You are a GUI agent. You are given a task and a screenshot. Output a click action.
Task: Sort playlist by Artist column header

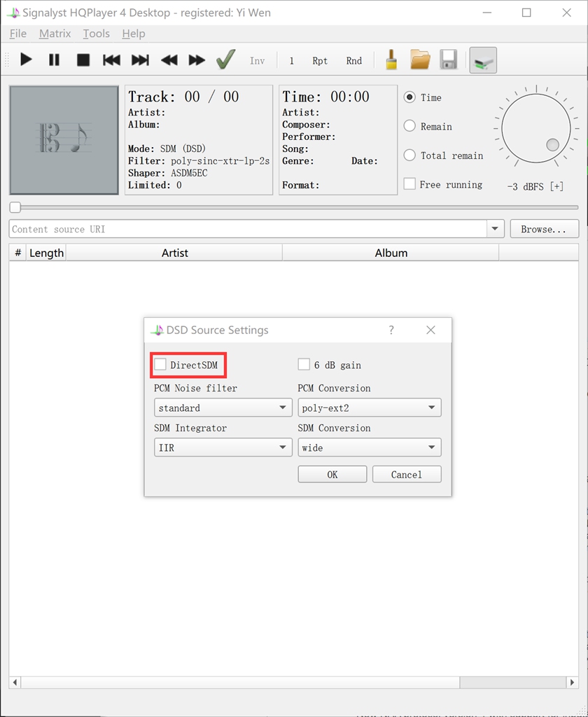(174, 252)
